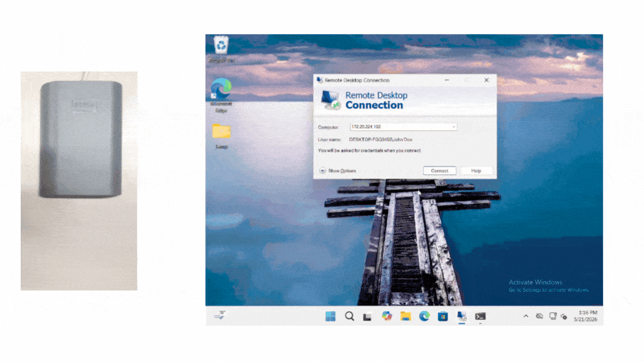Viewport: 644px width, 362px height.
Task: Launch Copilot from the taskbar
Action: tap(386, 316)
